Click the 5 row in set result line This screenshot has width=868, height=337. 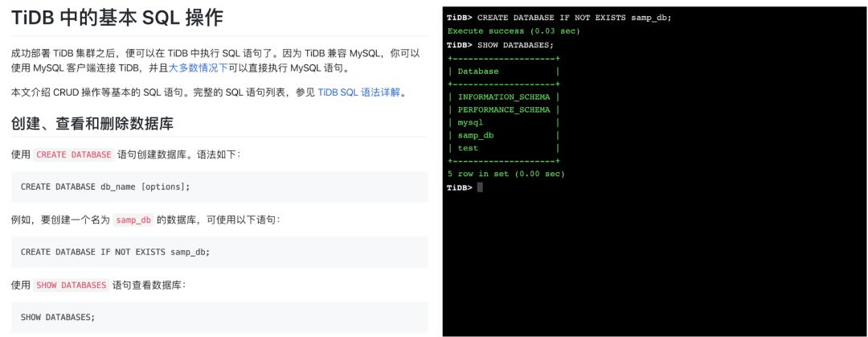(x=506, y=174)
